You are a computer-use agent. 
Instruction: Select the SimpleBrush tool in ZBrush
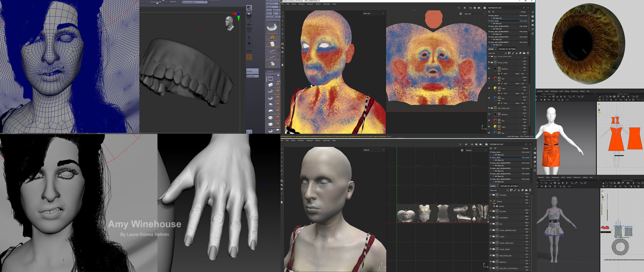click(272, 38)
